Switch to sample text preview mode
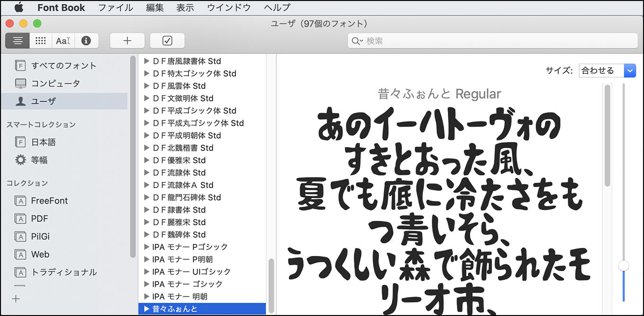 click(x=18, y=41)
